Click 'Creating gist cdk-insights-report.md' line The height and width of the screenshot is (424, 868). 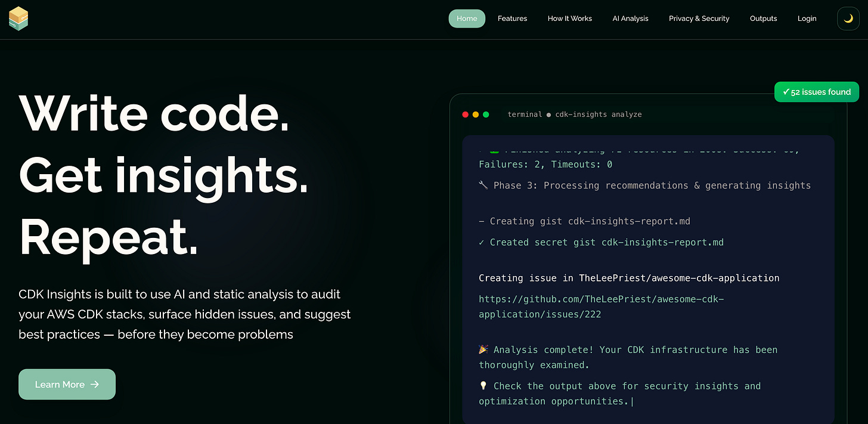(x=584, y=221)
